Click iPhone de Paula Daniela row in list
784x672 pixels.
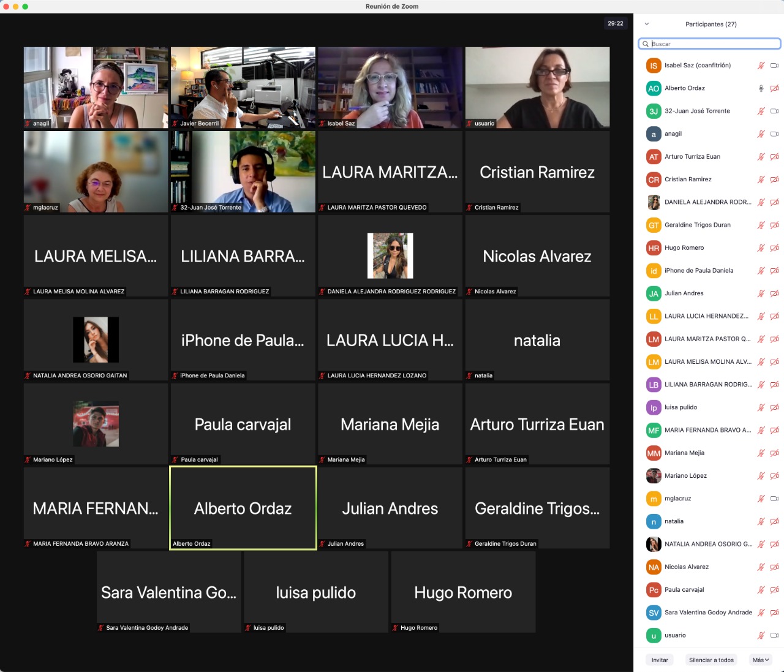click(709, 271)
